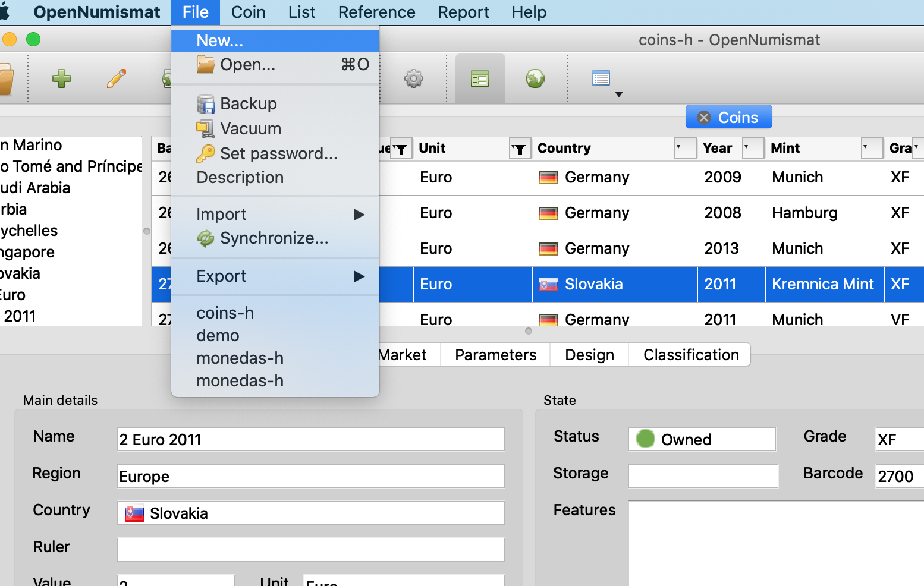This screenshot has height=586, width=924.
Task: Click the key icon for Set password
Action: tap(206, 153)
